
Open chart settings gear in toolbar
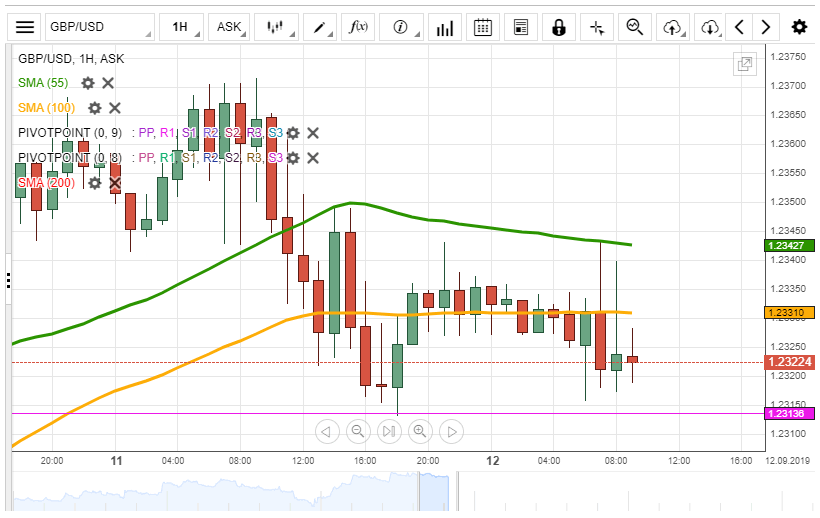[799, 27]
